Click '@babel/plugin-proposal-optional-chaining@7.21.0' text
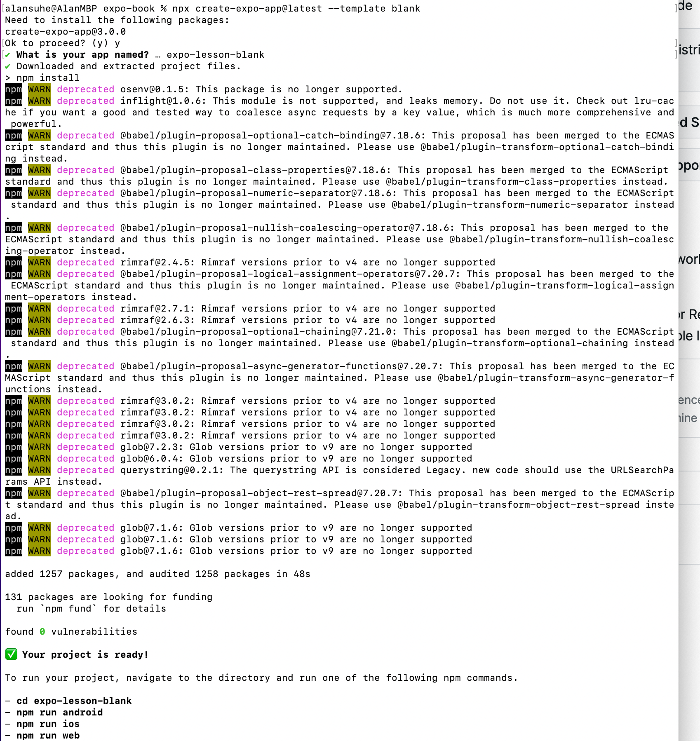This screenshot has width=700, height=741. [x=259, y=332]
